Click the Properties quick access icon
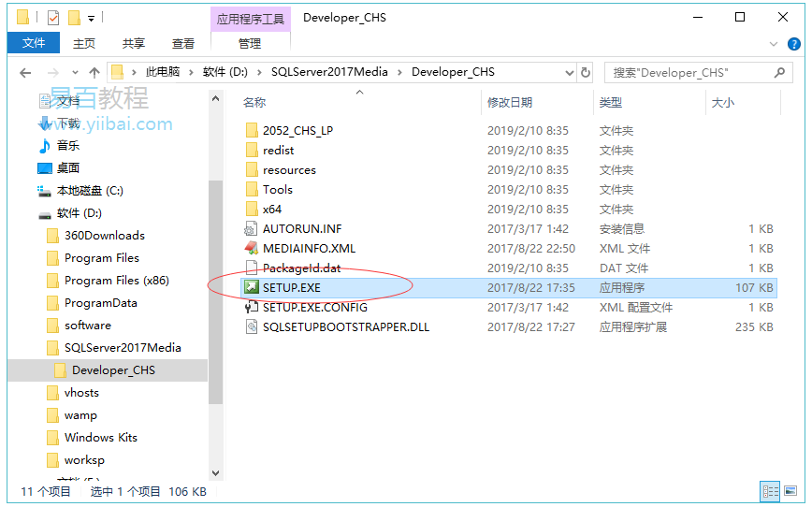The image size is (812, 507). pyautogui.click(x=52, y=18)
